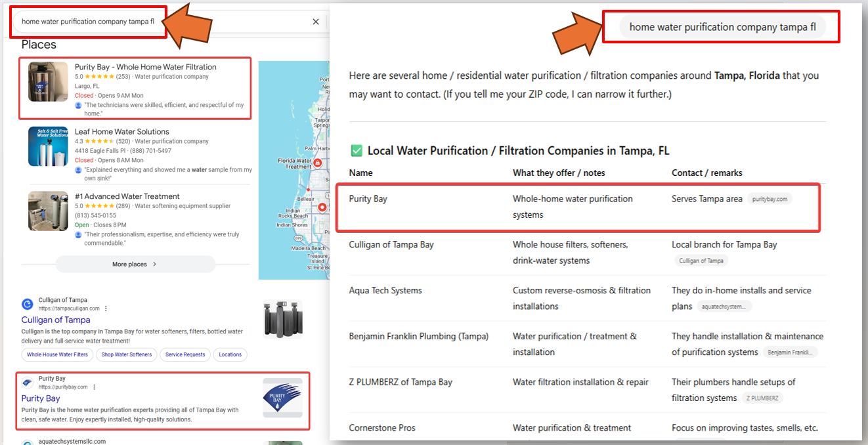Click Culligan of Tampa source chip
Viewport: 868px width, 445px height.
(701, 261)
